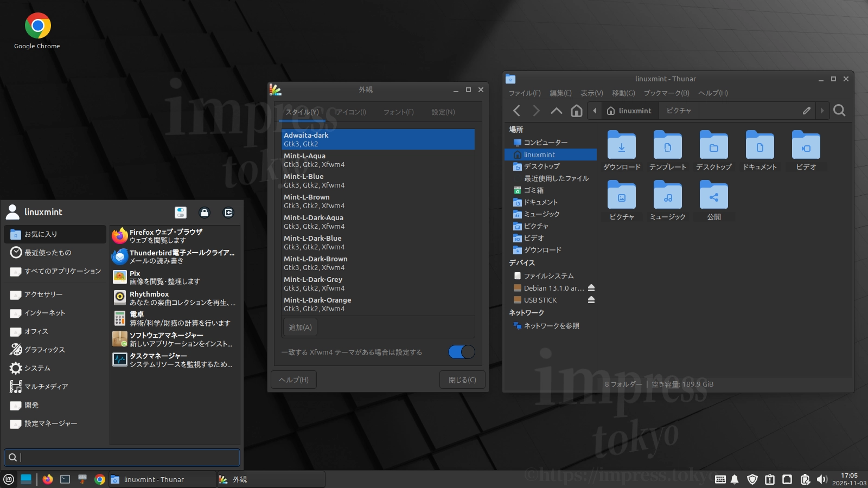Open the ビデオ folder in file view
868x488 pixels.
pos(806,151)
